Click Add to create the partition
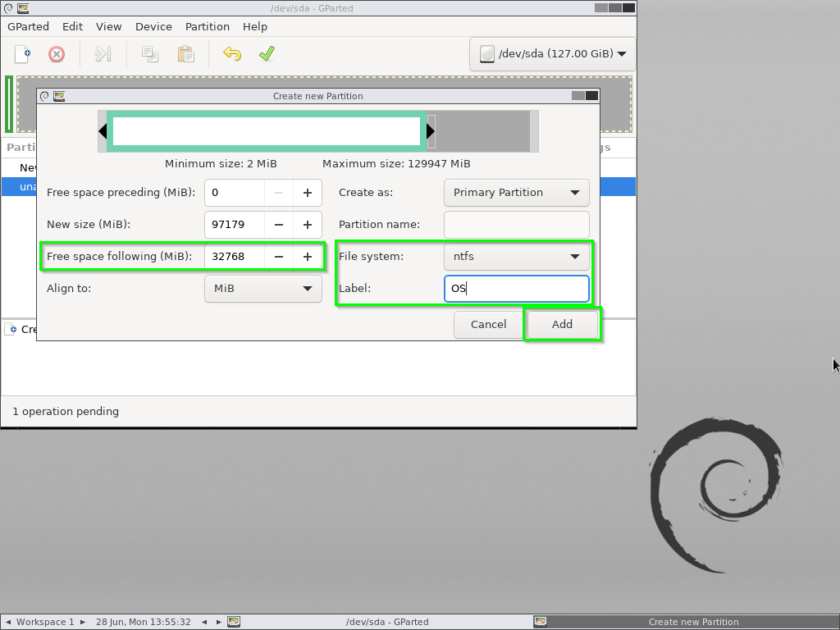 point(562,325)
